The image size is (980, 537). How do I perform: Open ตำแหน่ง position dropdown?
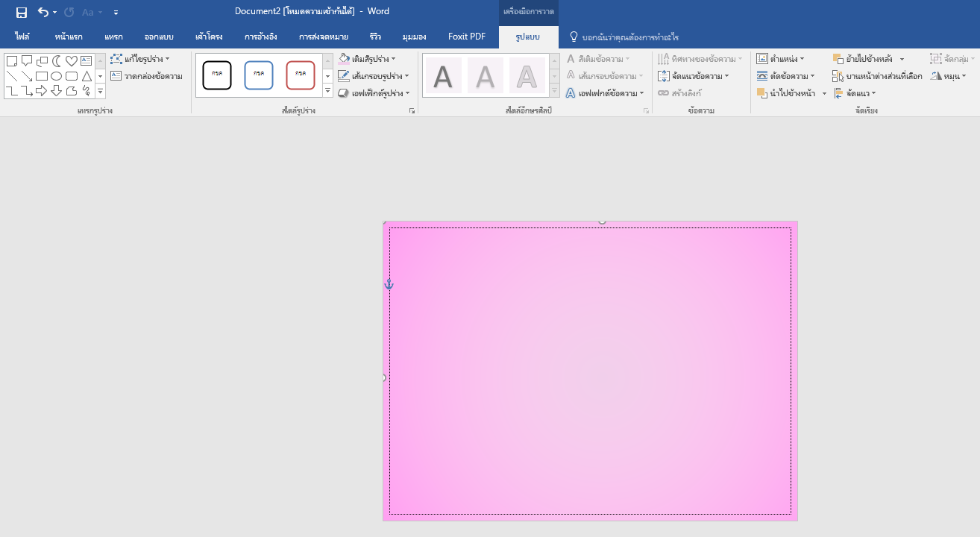(x=780, y=58)
